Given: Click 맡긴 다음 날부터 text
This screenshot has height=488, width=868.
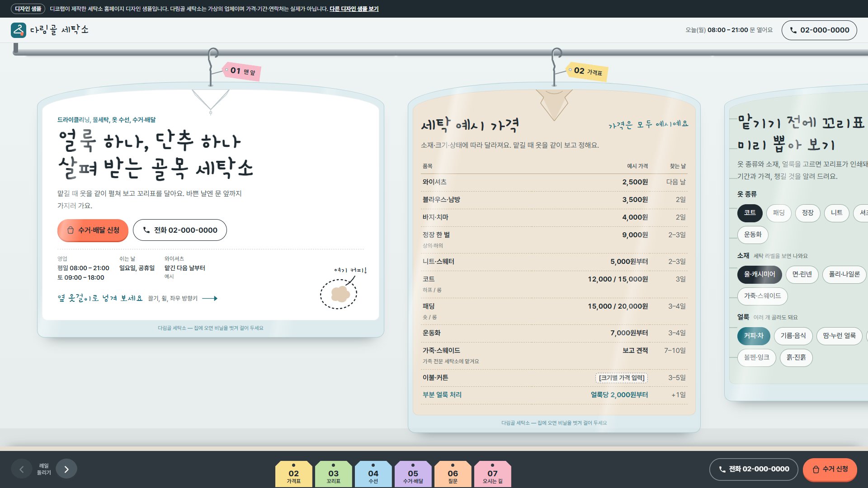Looking at the screenshot, I should point(185,268).
